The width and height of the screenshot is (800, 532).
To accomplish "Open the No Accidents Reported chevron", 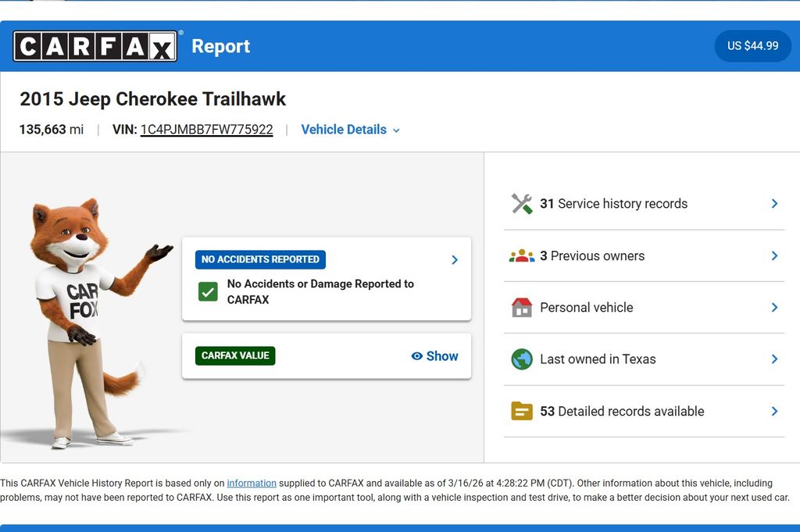I will (455, 260).
